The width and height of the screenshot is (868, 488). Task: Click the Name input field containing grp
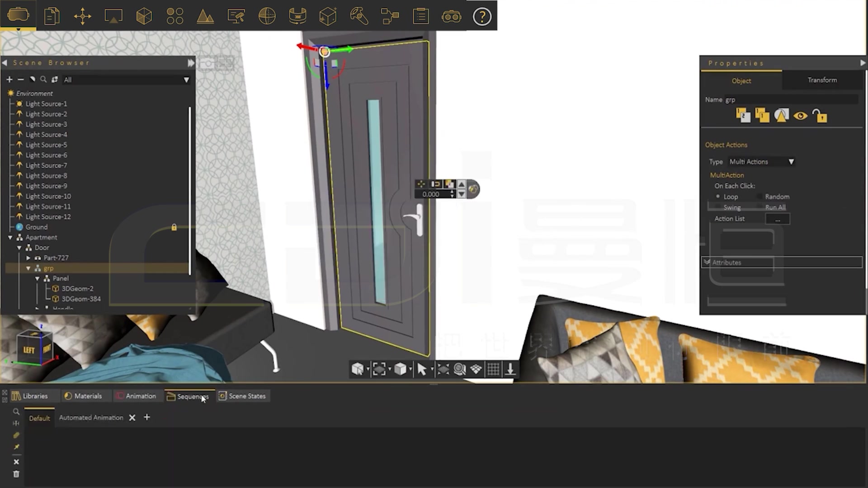tap(790, 99)
